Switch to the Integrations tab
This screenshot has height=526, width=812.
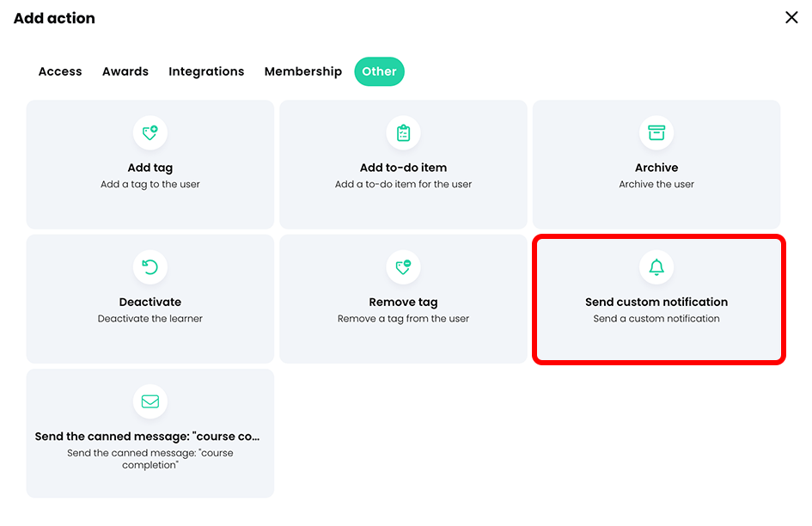pyautogui.click(x=206, y=71)
